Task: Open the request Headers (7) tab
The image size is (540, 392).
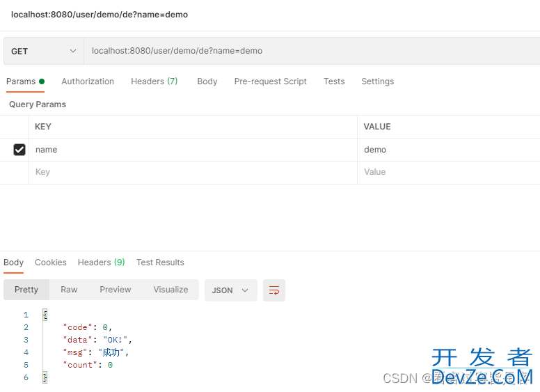Action: 154,81
